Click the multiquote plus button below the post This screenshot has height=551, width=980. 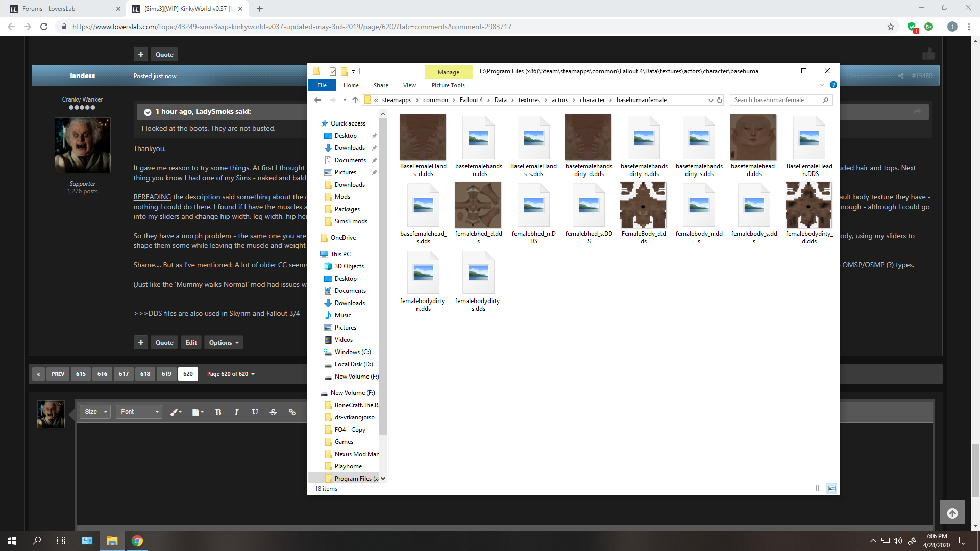tap(141, 342)
